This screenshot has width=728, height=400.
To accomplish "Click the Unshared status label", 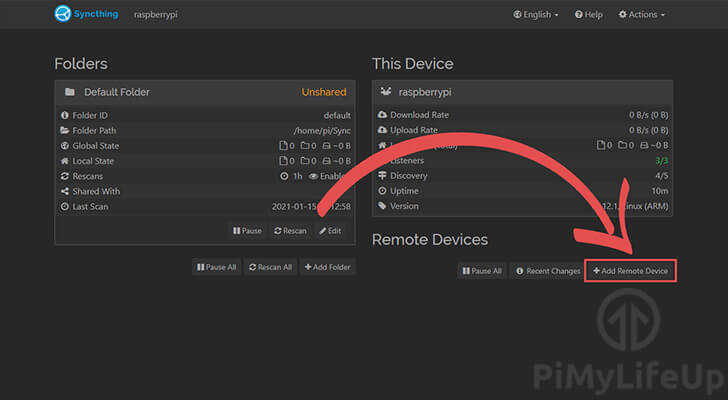I will point(324,92).
